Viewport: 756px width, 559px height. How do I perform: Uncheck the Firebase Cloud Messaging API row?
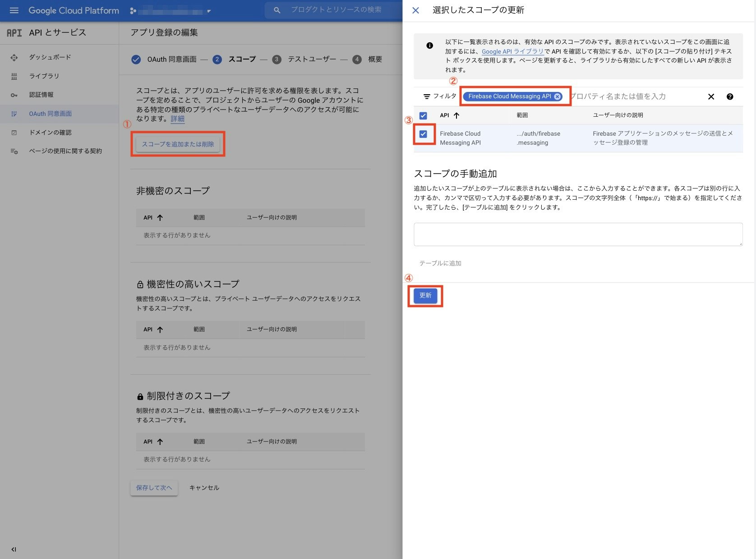point(423,134)
